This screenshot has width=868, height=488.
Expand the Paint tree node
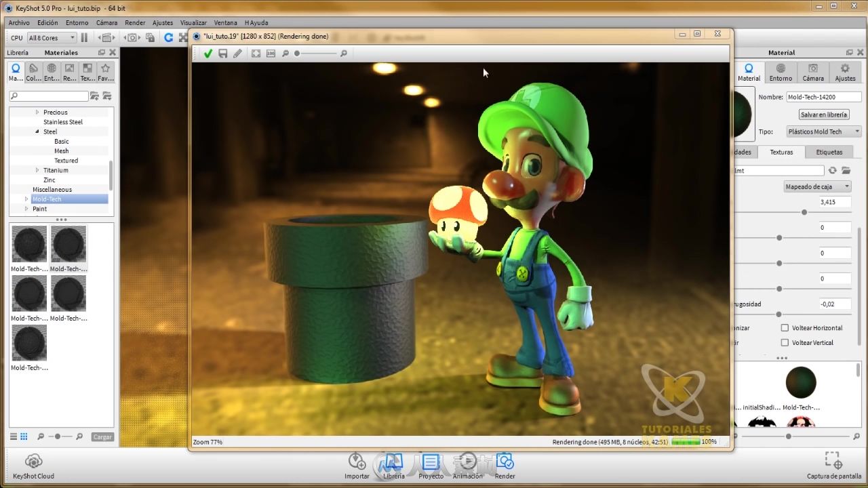pyautogui.click(x=27, y=209)
